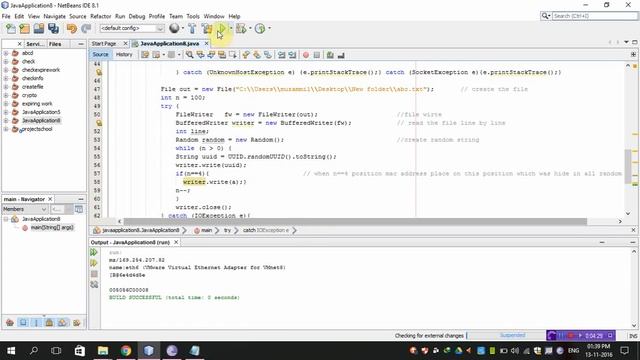Expand the crypto project node
The image size is (640, 360).
[x=6, y=95]
